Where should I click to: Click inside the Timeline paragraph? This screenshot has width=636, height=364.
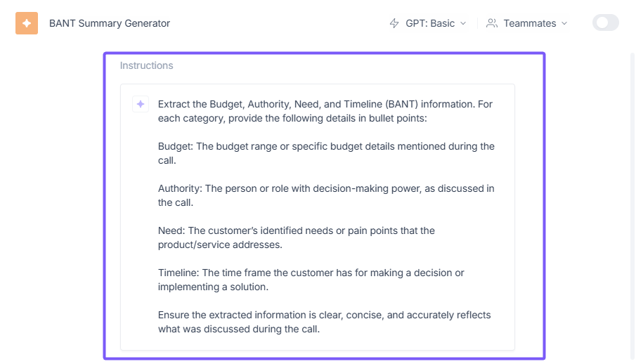coord(311,280)
